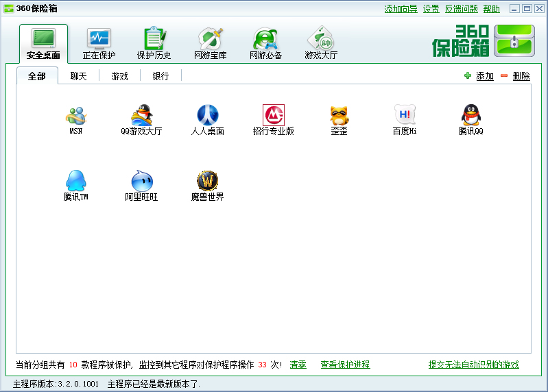Open the 保护历史 clipboard icon
Viewport: 548px width, 392px height.
tap(154, 38)
